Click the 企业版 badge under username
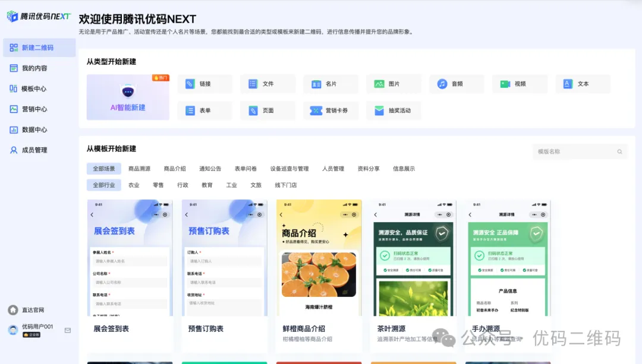This screenshot has width=642, height=364. tap(32, 334)
